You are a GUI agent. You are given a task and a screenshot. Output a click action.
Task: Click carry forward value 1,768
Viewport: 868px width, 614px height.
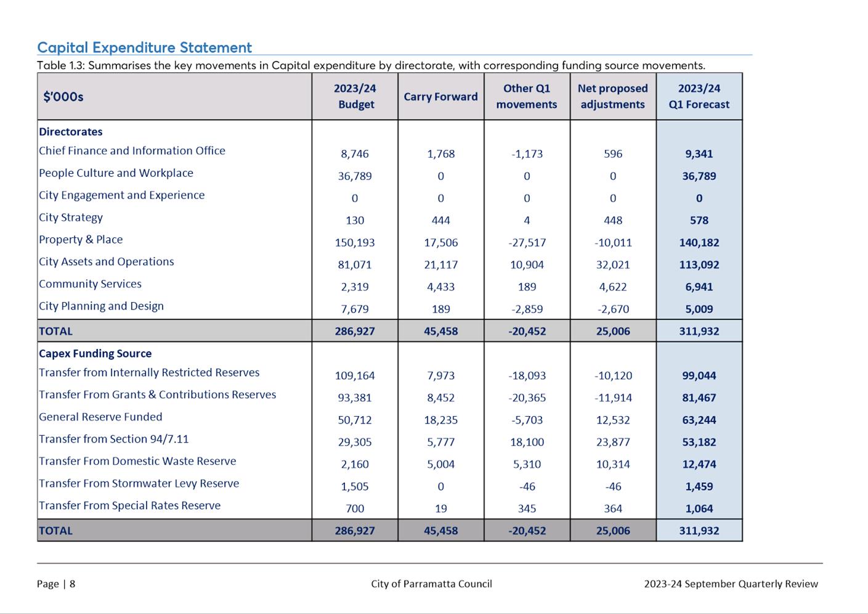(441, 154)
